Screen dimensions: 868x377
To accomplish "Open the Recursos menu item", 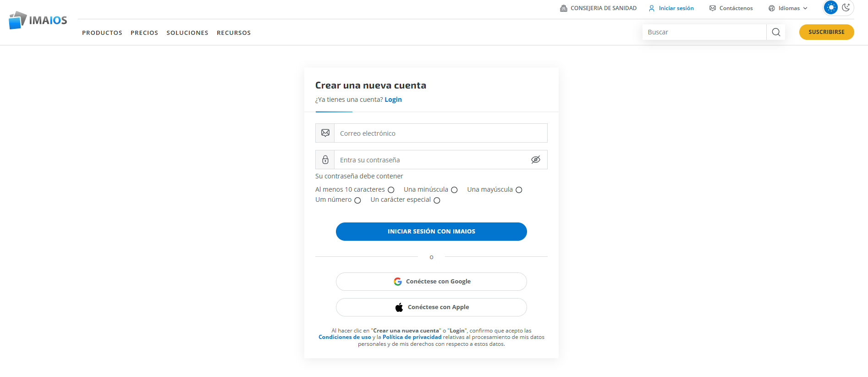I will (x=234, y=33).
